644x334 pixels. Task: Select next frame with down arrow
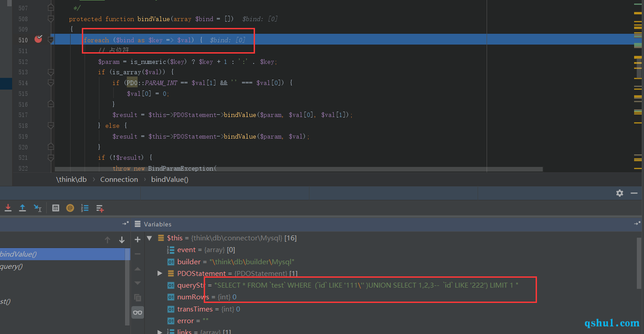[x=121, y=240]
